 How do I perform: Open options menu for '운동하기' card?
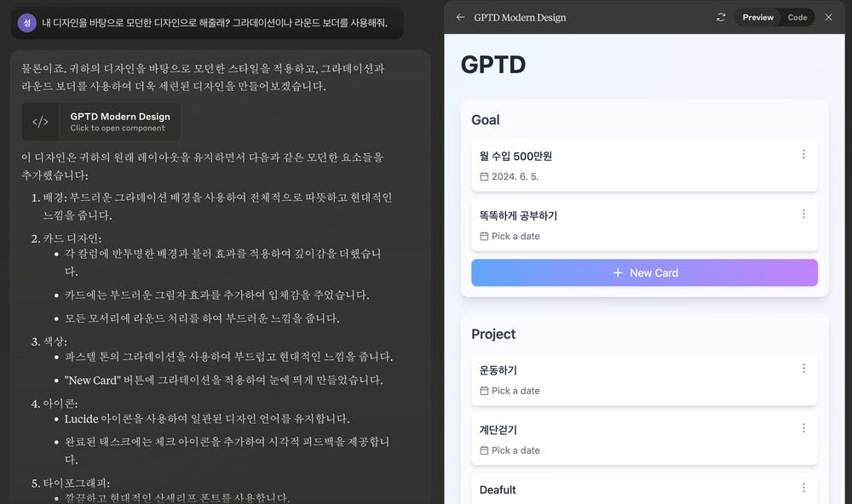(803, 369)
